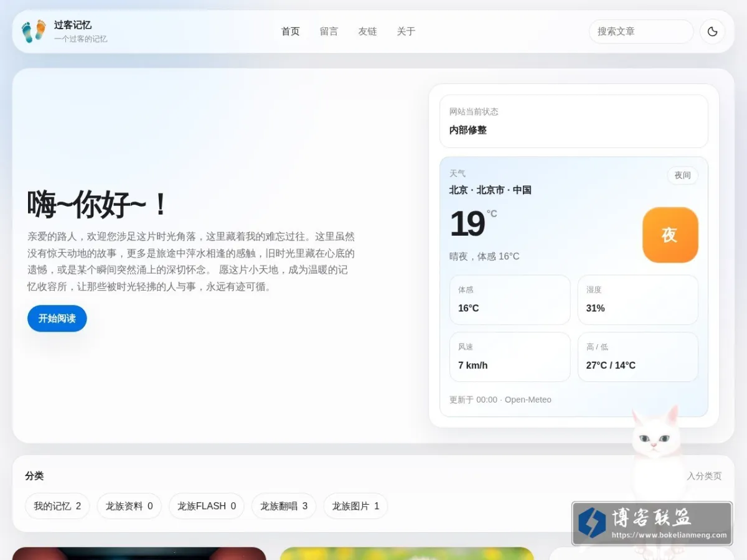
Task: Open the 关于 nav item
Action: click(406, 31)
